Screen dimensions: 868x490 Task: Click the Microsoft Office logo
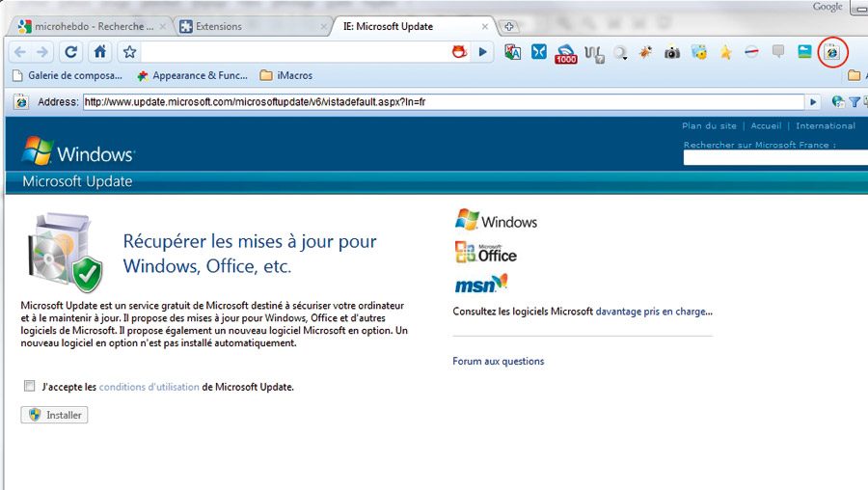point(485,253)
